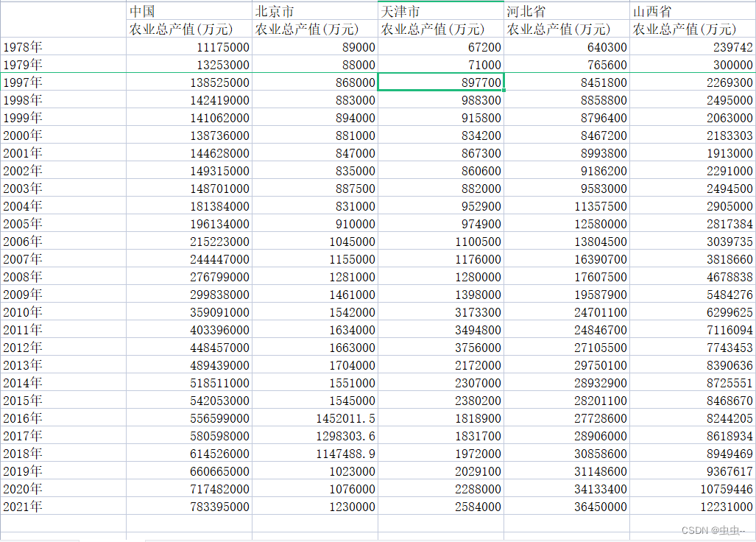
Task: Select cell with value 2269300
Action: pyautogui.click(x=693, y=82)
